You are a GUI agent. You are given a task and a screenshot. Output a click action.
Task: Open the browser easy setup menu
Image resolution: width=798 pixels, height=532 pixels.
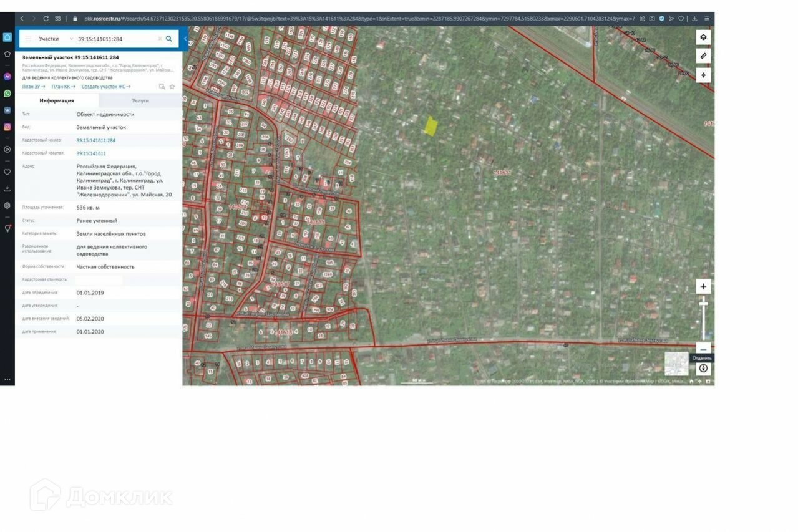707,19
